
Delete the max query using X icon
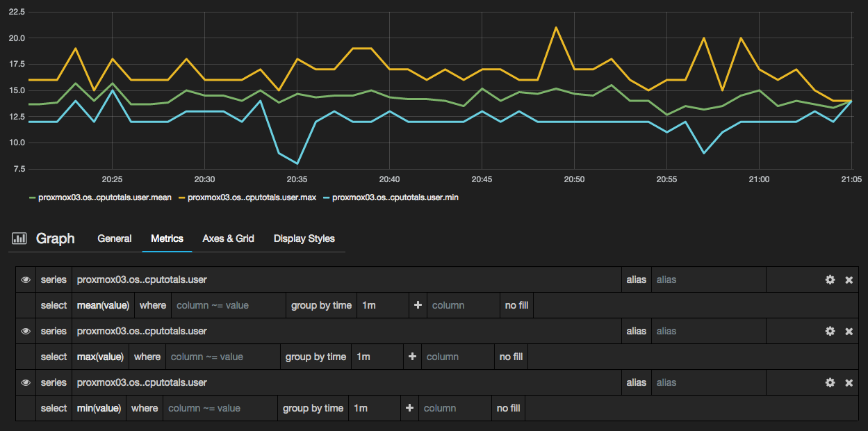pyautogui.click(x=849, y=331)
